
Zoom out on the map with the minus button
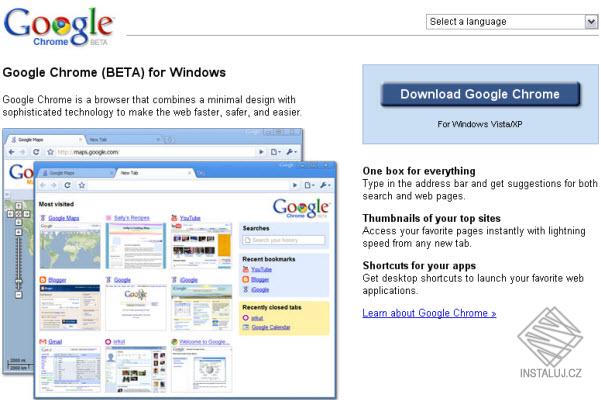(18, 295)
